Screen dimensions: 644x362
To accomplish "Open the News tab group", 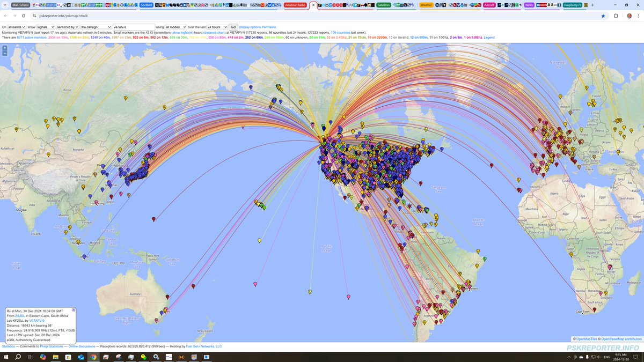I will point(529,5).
